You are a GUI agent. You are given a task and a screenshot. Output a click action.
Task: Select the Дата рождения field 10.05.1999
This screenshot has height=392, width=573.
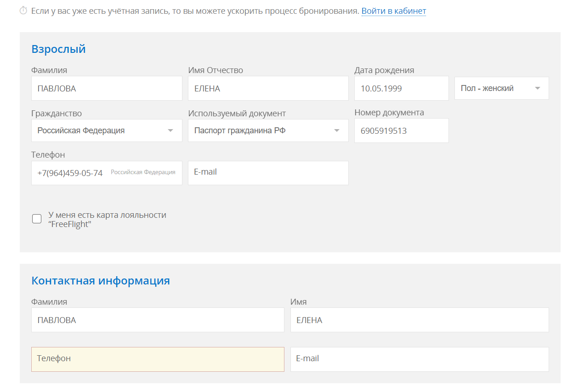[401, 88]
